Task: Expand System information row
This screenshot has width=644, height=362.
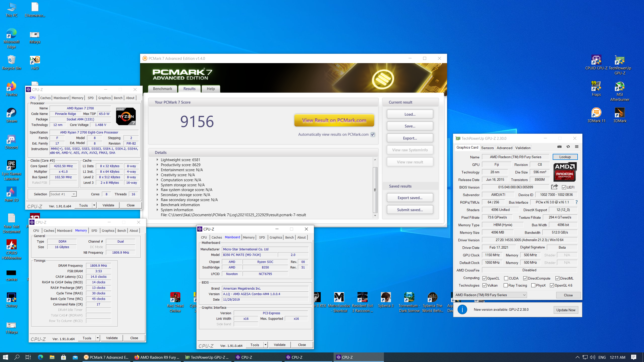Action: coord(157,210)
